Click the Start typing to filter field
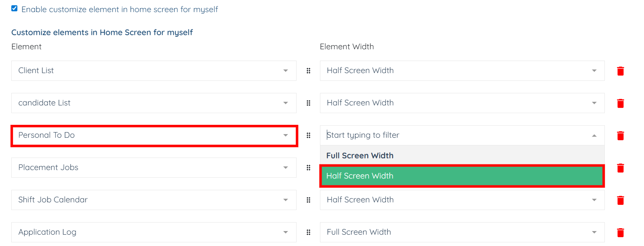The height and width of the screenshot is (246, 644). (457, 135)
